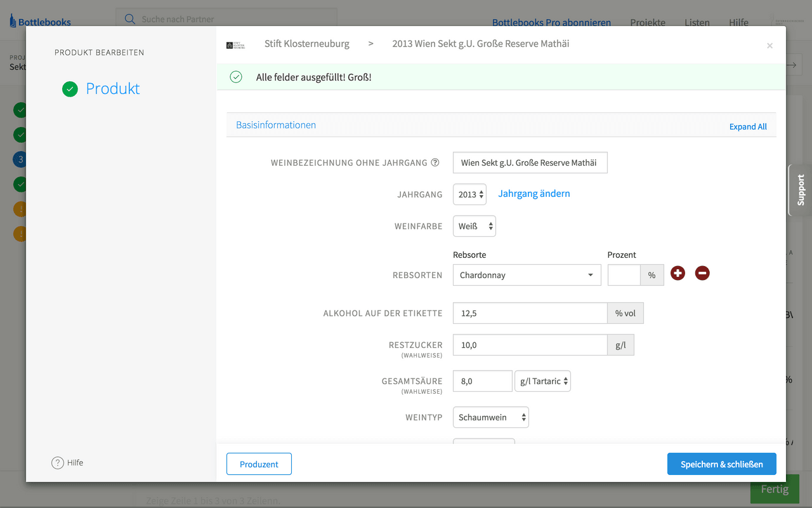
Task: Click the Bottlebooks logo
Action: 40,22
